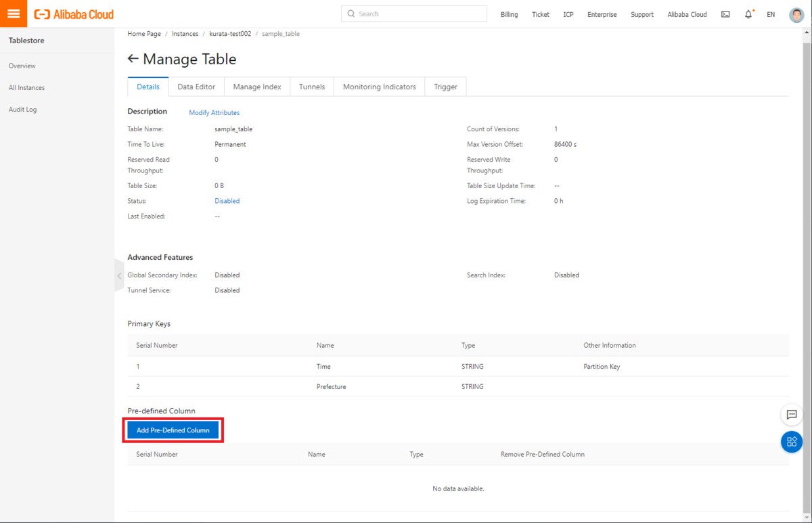
Task: Open the Ticket menu
Action: (541, 14)
